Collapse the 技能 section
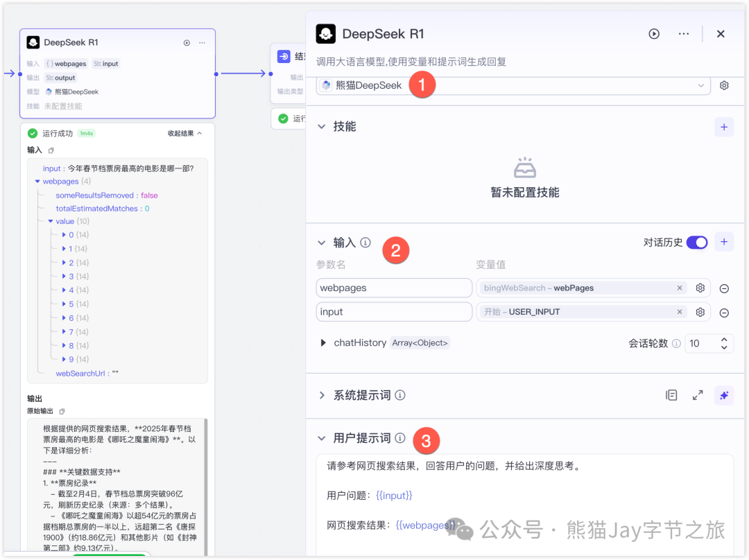 322,127
